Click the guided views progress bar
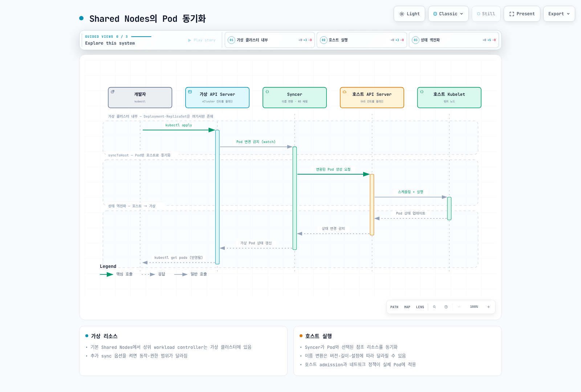 coord(141,37)
